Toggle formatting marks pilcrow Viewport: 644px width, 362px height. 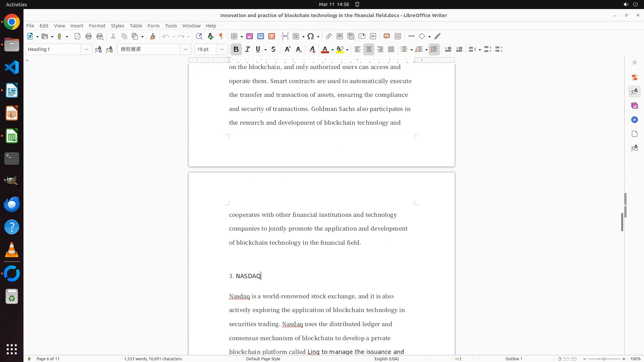[221, 37]
